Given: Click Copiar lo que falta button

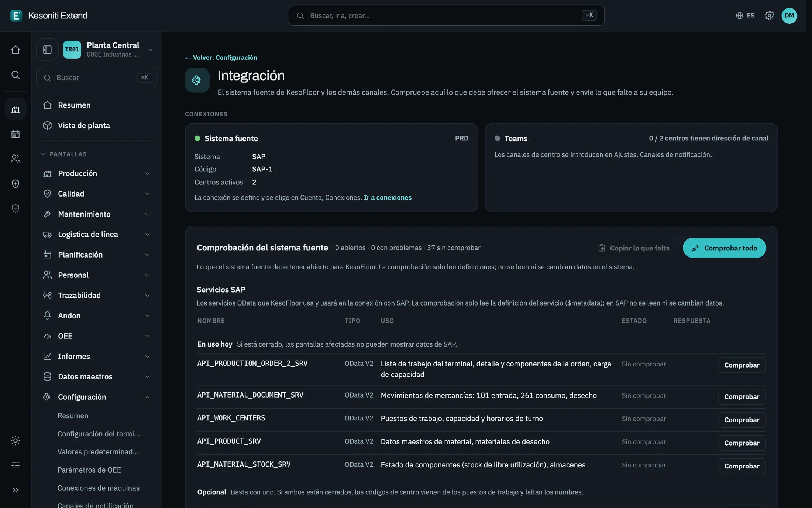Looking at the screenshot, I should click(634, 248).
